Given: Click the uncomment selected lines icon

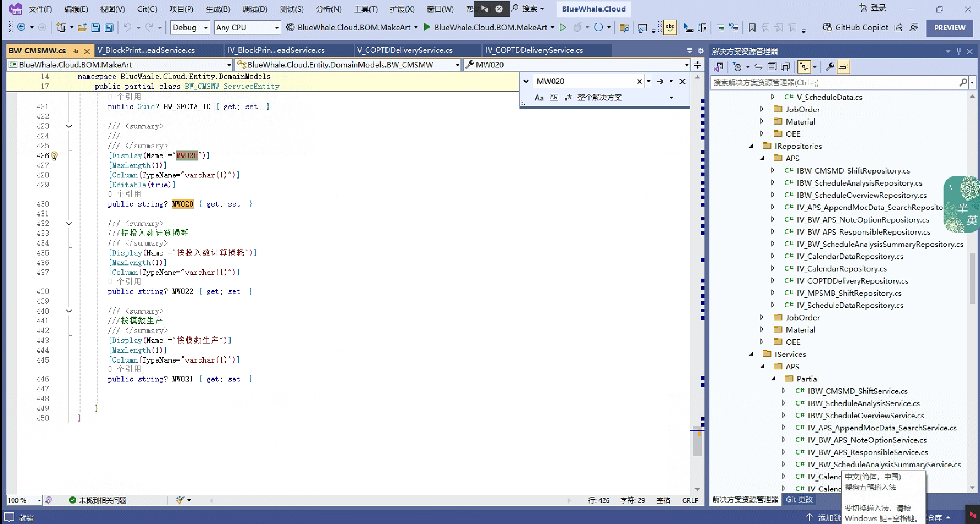Looking at the screenshot, I should [733, 28].
